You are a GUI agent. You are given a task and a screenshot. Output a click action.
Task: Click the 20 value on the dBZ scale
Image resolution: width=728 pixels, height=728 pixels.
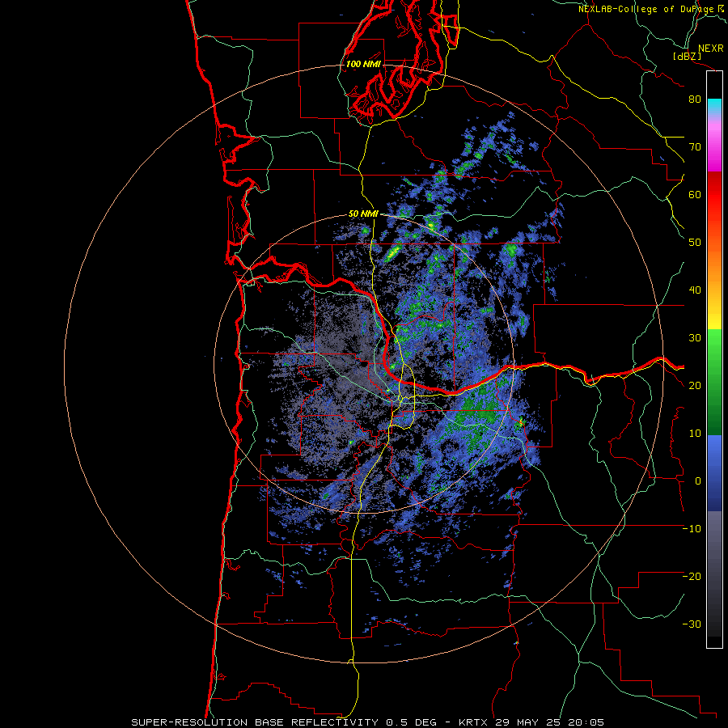click(x=695, y=385)
